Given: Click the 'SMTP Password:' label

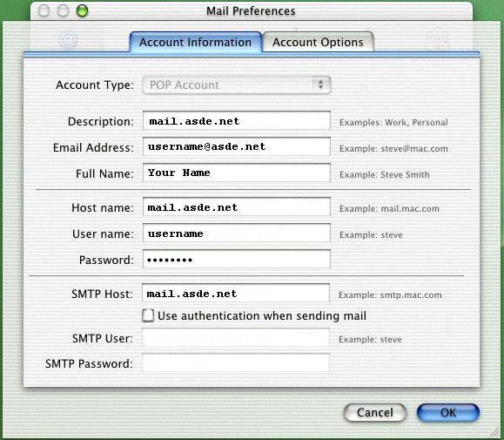Looking at the screenshot, I should tap(89, 363).
